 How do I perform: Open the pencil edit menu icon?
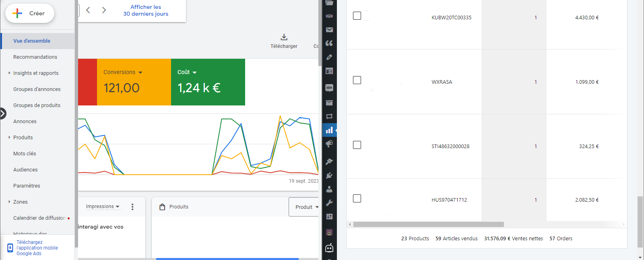point(329,57)
